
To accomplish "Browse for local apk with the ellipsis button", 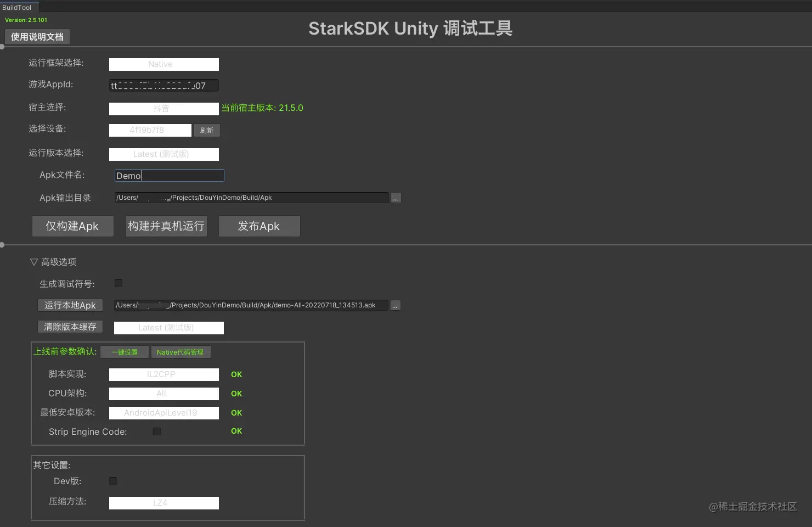I will coord(395,305).
